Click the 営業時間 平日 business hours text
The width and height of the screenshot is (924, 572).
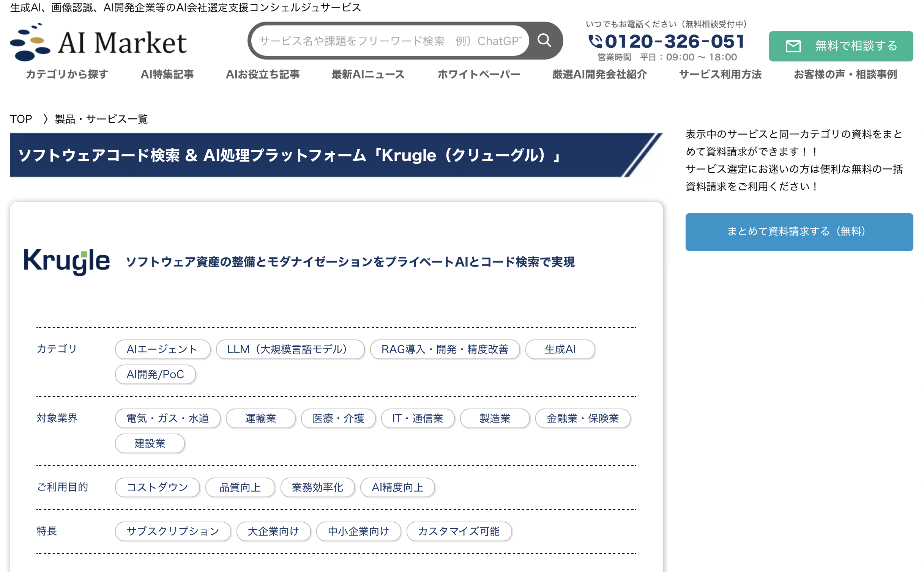pyautogui.click(x=667, y=57)
